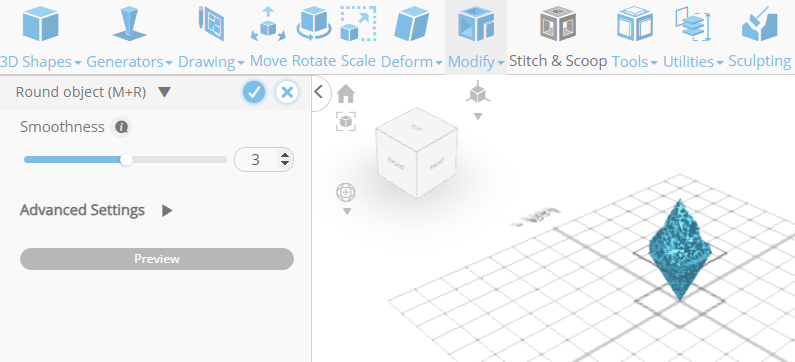
Task: Click the zoom-to-fit cube icon
Action: [x=346, y=122]
